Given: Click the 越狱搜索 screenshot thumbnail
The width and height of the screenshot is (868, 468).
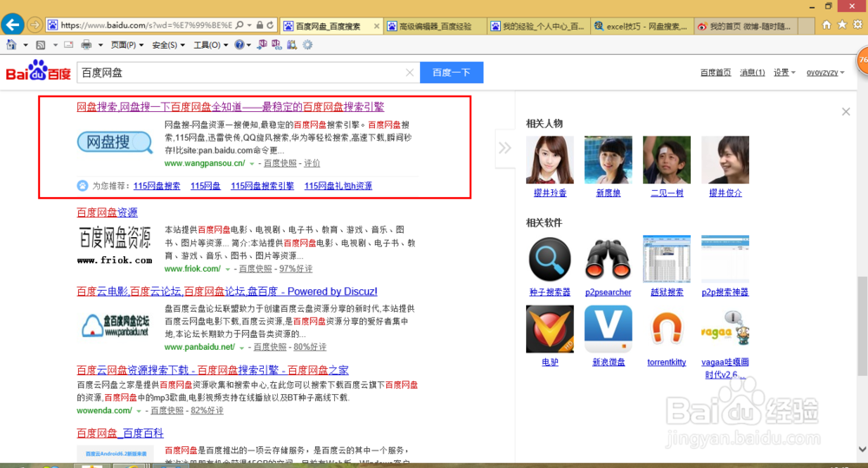Looking at the screenshot, I should pos(667,260).
